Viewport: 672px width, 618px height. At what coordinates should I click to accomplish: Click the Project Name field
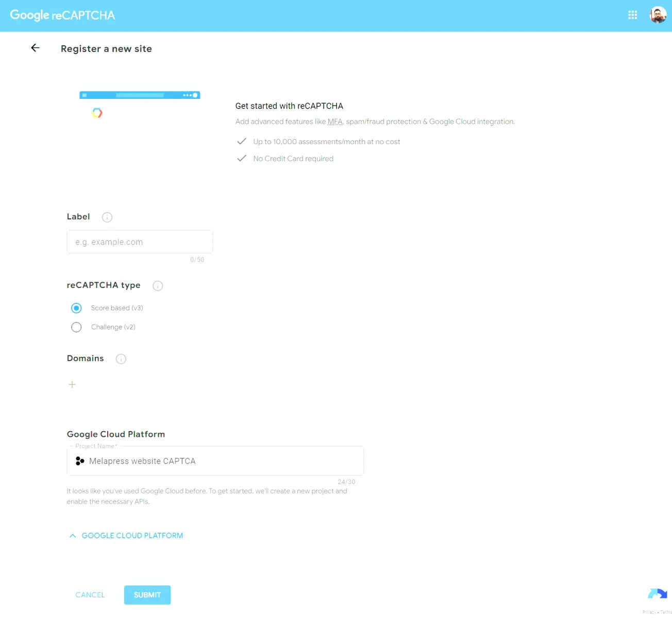pos(215,461)
